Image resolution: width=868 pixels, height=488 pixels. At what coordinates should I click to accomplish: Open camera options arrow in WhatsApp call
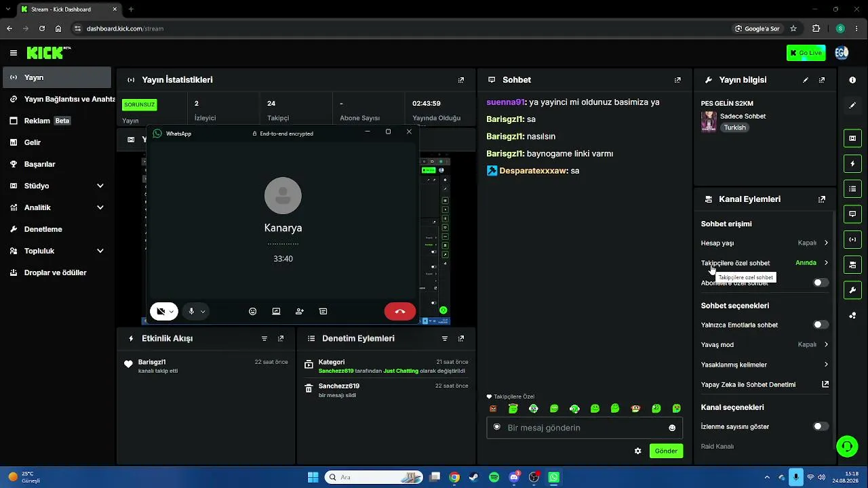pyautogui.click(x=172, y=312)
